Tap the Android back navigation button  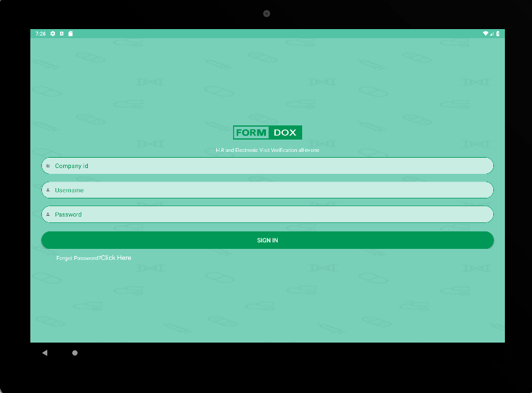(45, 353)
